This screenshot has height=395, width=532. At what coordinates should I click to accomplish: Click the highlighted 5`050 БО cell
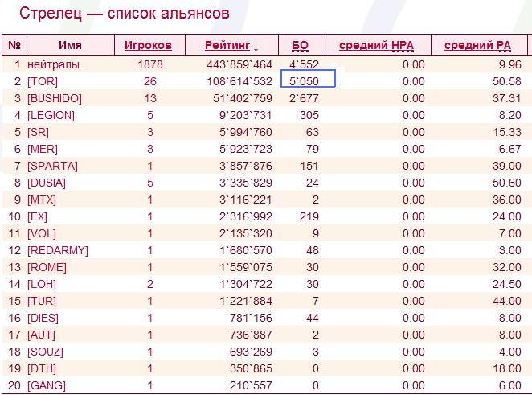point(307,81)
